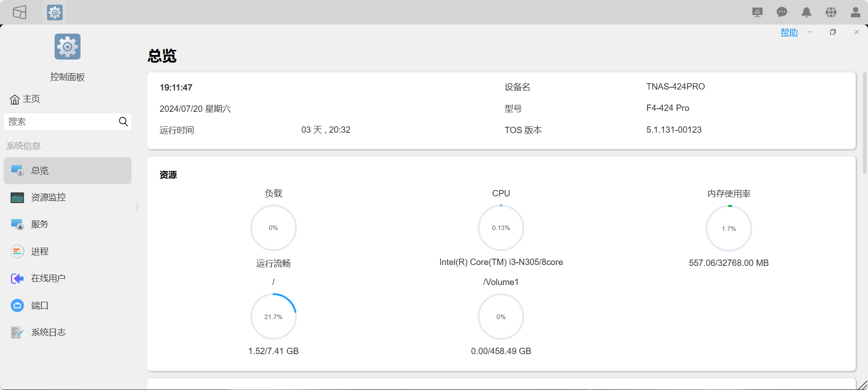Close the Control Panel window
The width and height of the screenshot is (868, 390).
(857, 32)
